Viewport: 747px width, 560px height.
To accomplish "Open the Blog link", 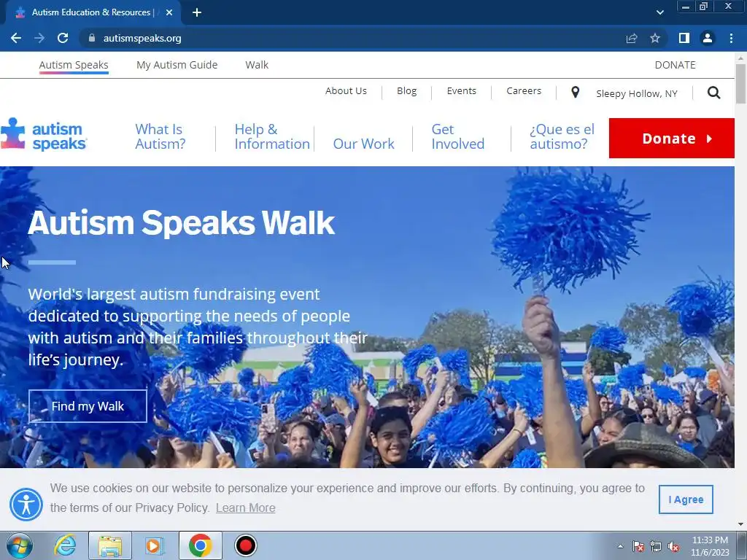I will click(x=407, y=91).
